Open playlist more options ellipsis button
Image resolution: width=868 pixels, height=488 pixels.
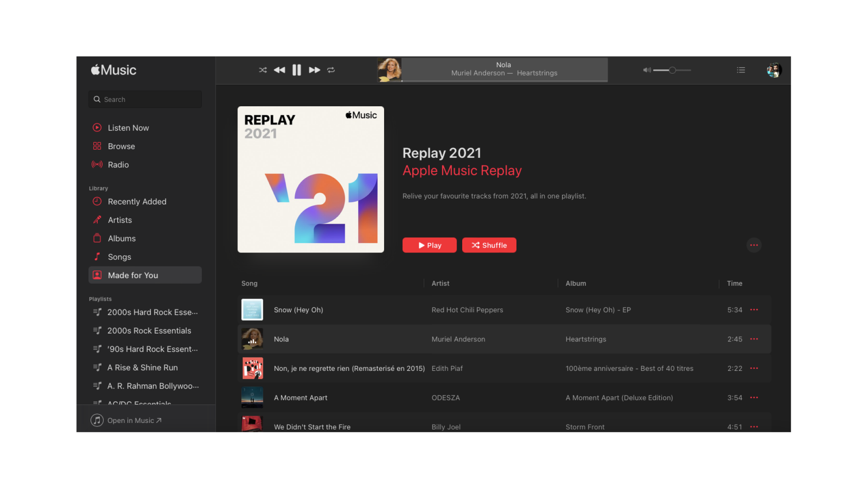pos(754,245)
